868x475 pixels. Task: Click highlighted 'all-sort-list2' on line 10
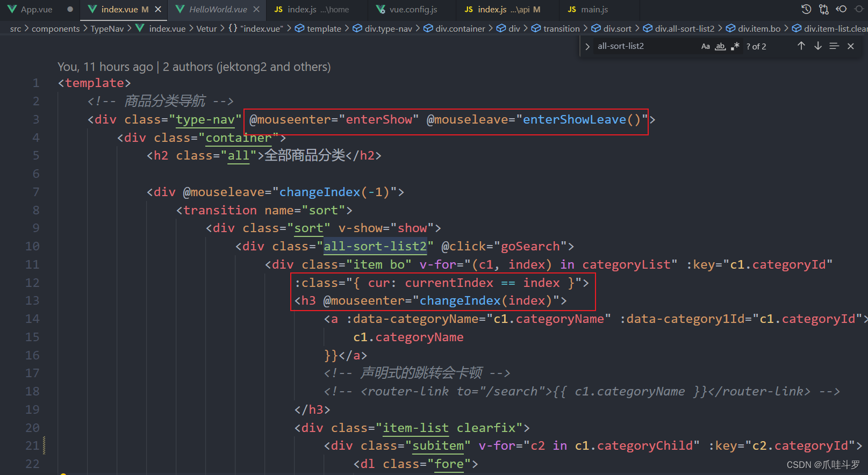click(x=375, y=246)
